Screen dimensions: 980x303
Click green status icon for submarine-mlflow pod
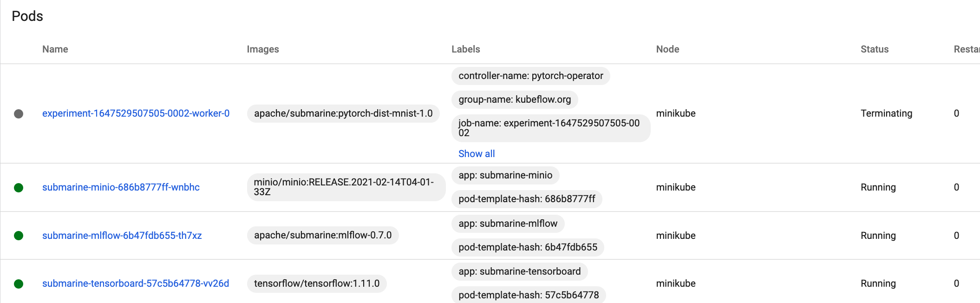point(19,236)
